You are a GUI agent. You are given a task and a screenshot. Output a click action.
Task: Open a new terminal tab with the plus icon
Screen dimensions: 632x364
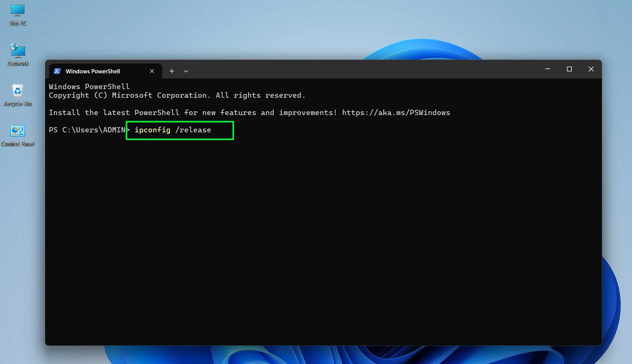coord(172,71)
